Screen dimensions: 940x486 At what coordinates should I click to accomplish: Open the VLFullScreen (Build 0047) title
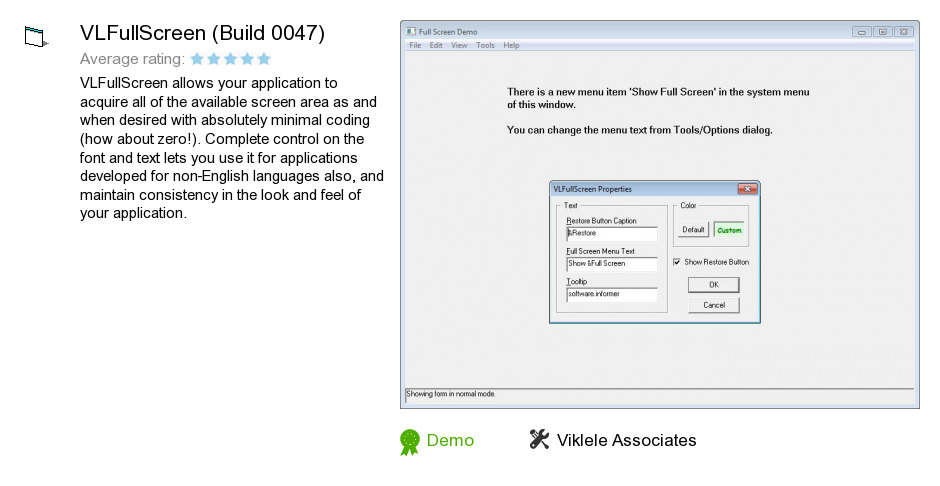coord(202,33)
